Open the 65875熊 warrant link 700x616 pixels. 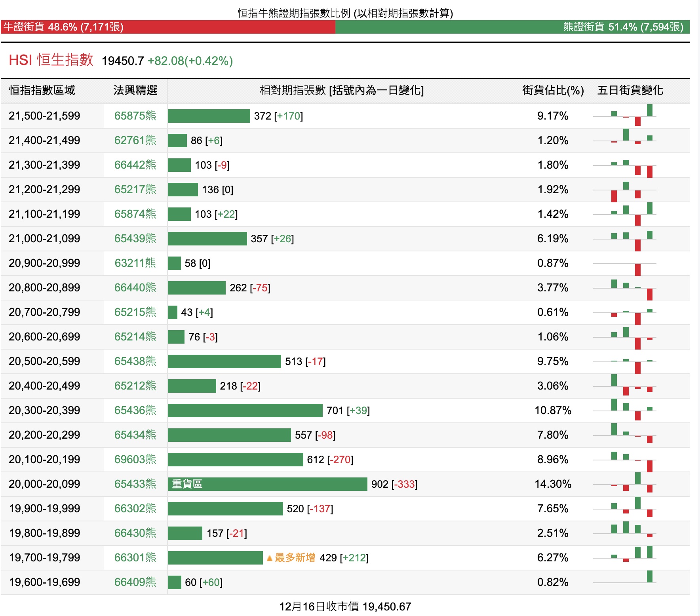coord(135,116)
